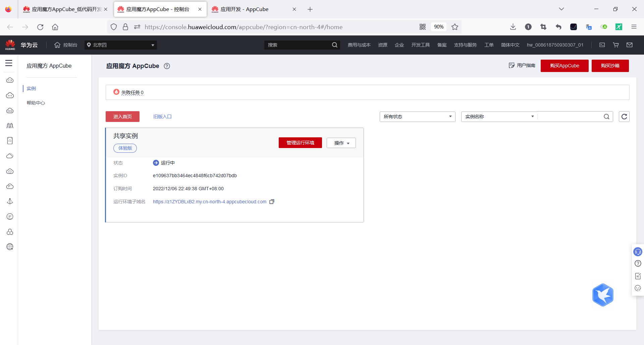Open the 支持与服务 menu

point(465,45)
